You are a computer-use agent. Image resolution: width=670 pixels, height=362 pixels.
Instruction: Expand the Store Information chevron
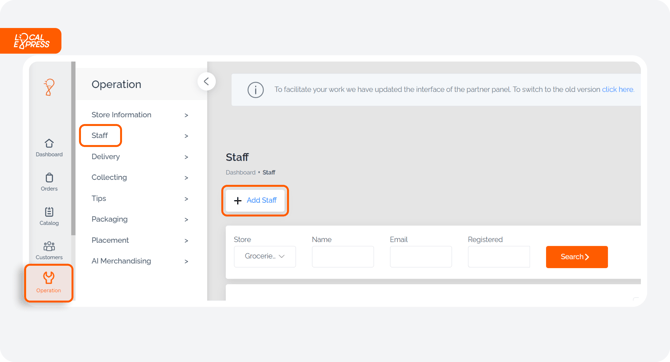pyautogui.click(x=186, y=115)
